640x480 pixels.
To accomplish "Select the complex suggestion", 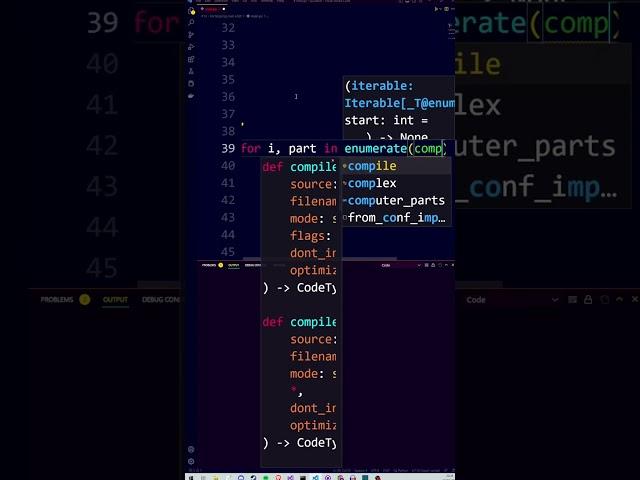I will click(396, 183).
